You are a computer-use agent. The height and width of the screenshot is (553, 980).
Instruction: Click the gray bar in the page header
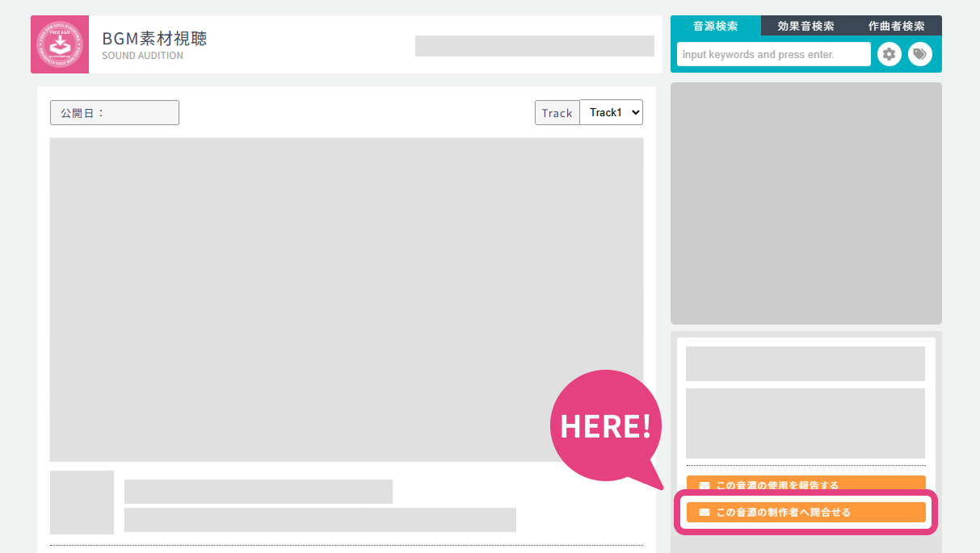pos(534,46)
